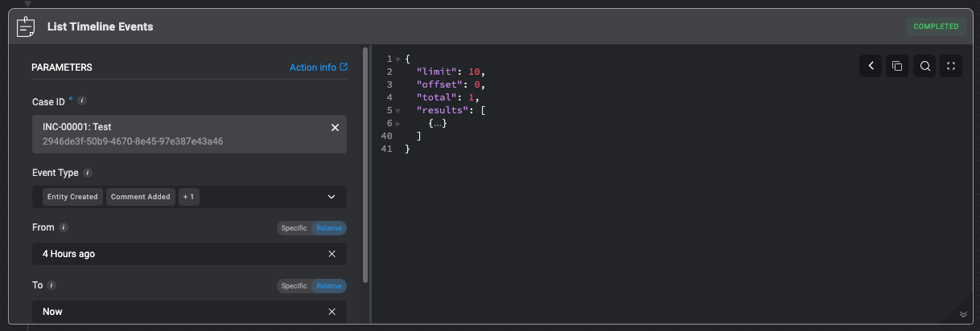
Task: Switch the To field to Specific
Action: [x=294, y=286]
